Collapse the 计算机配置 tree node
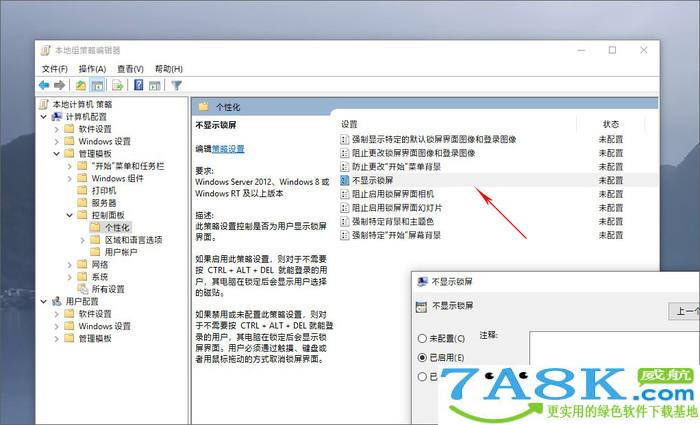Screen dimensions: 700x425 (44, 117)
